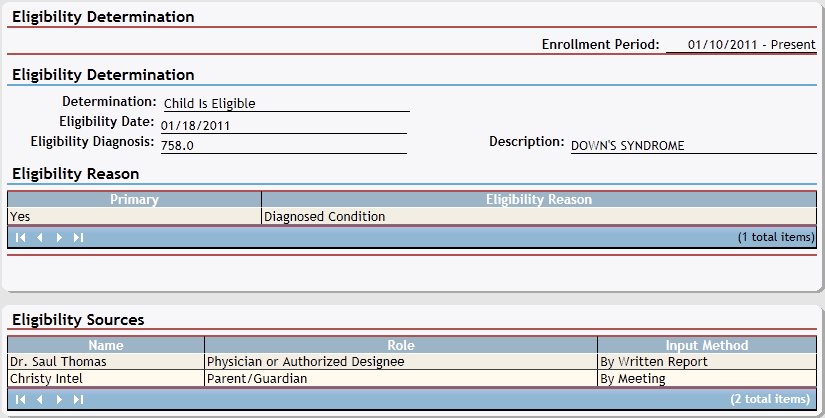Go to previous page of Eligibility Reason table
The image size is (825, 418).
[x=40, y=237]
